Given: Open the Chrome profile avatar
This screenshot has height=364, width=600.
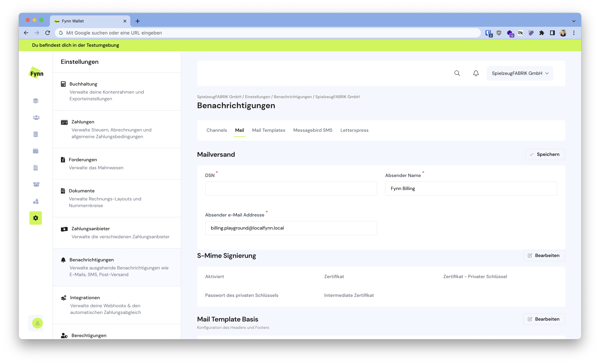Looking at the screenshot, I should coord(563,33).
